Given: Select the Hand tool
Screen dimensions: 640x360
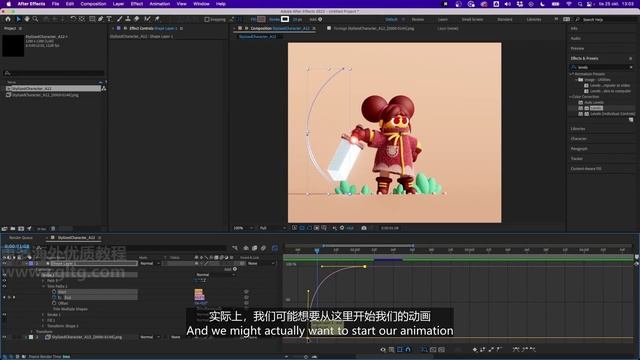Looking at the screenshot, I should point(27,19).
